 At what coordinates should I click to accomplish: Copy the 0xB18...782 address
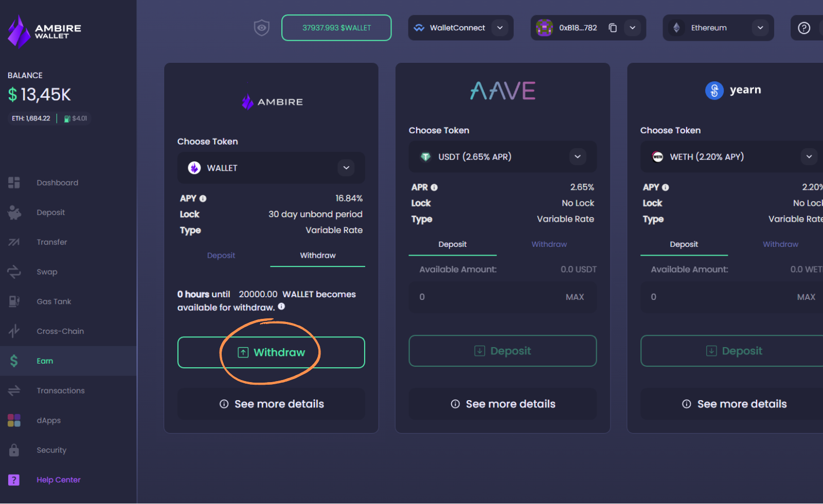point(613,28)
